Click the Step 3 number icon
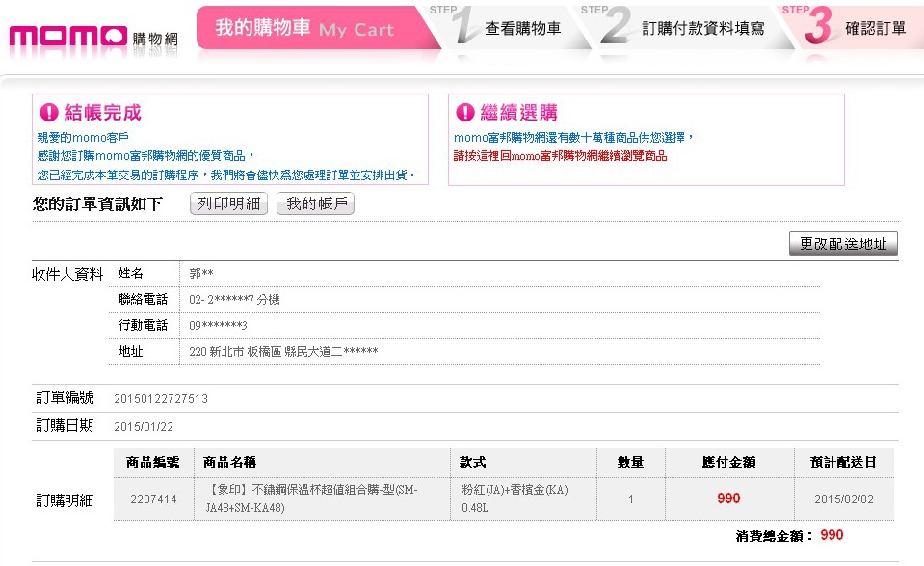The height and width of the screenshot is (566, 924). click(816, 29)
